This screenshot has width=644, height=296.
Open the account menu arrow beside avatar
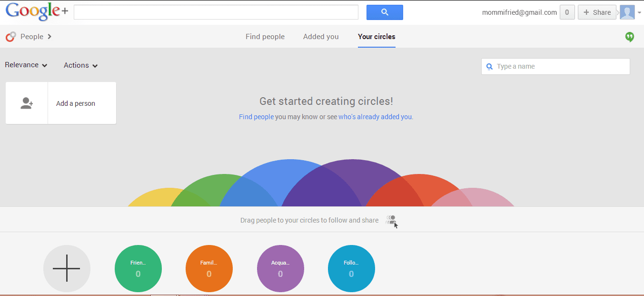coord(639,13)
